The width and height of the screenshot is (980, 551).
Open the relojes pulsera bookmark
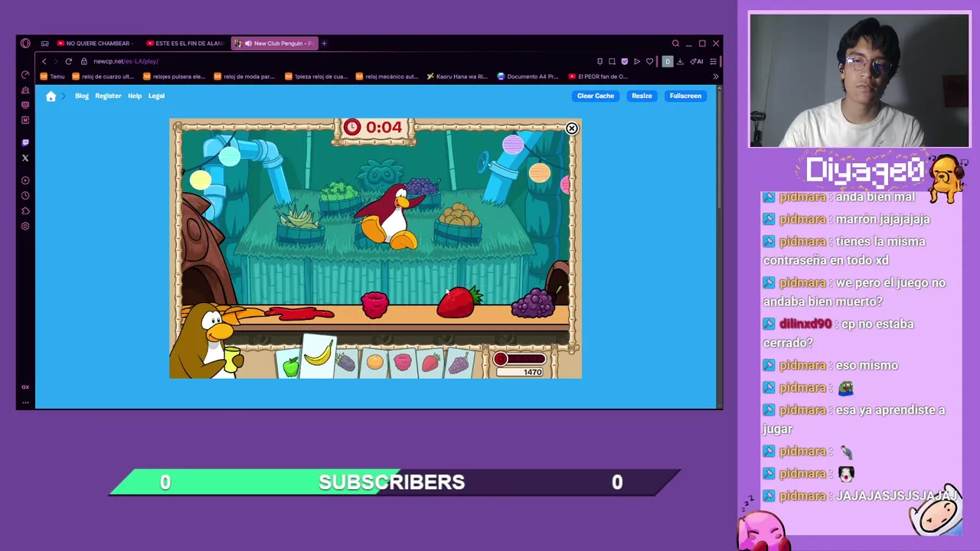(175, 77)
